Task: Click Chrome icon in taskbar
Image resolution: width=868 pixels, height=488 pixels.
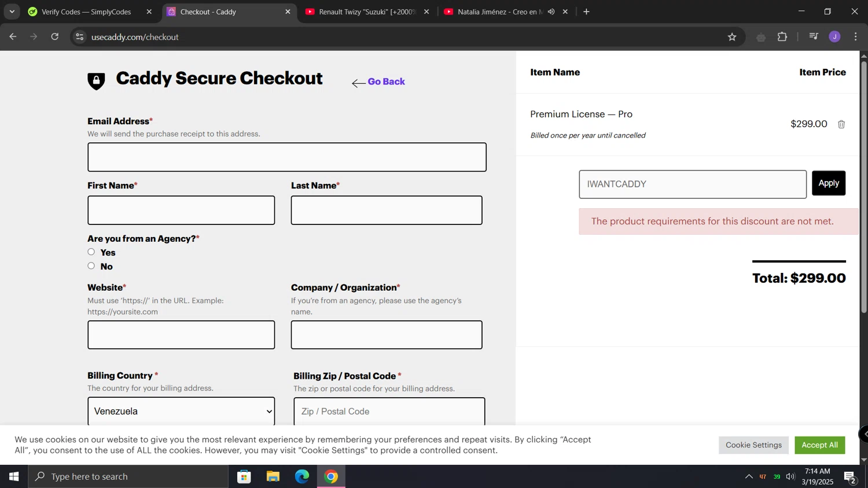Action: click(331, 476)
